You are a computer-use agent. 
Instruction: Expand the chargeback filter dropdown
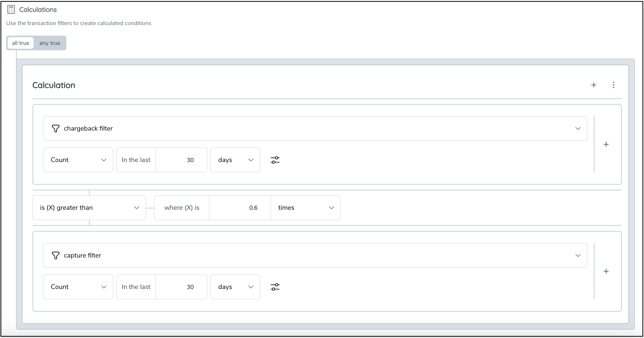click(x=578, y=128)
